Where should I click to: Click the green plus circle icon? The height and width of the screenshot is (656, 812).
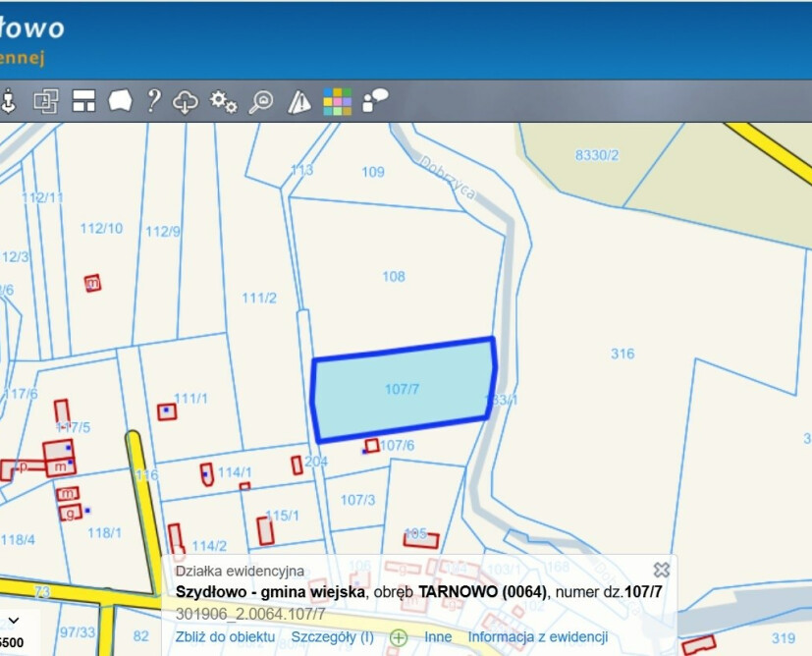[x=399, y=637]
